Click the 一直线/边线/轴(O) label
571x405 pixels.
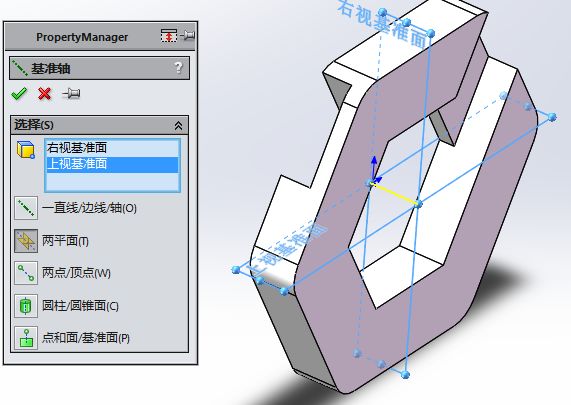pos(89,208)
